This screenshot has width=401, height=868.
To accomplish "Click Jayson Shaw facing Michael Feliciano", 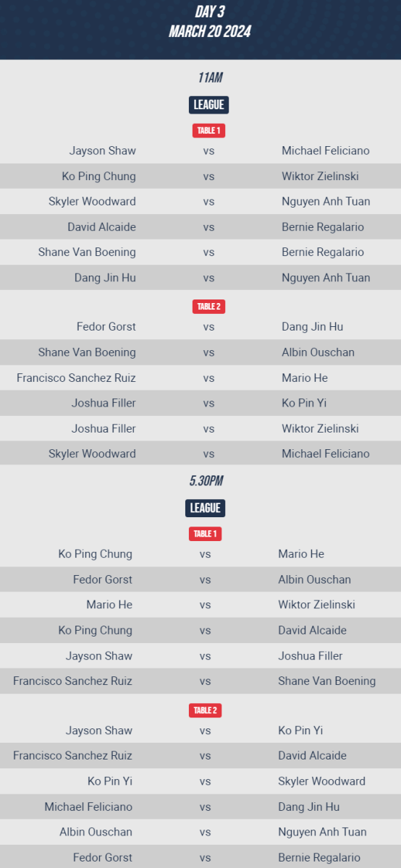I will point(103,150).
